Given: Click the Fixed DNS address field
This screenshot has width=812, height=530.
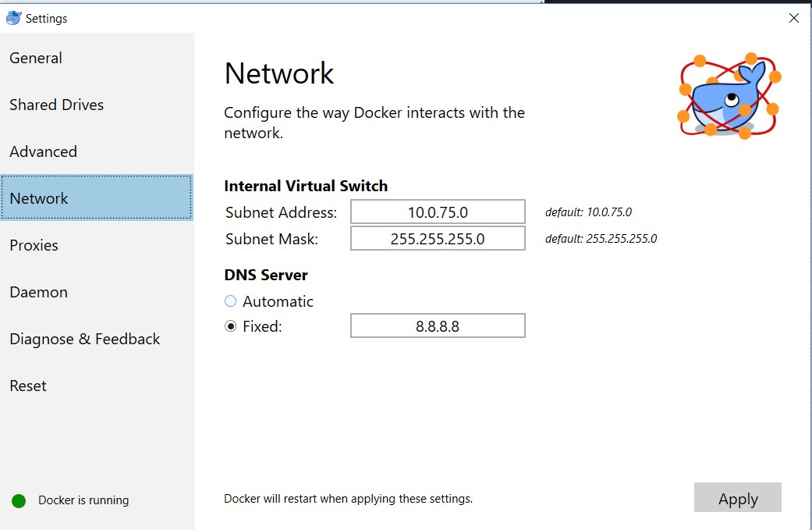Looking at the screenshot, I should tap(438, 325).
